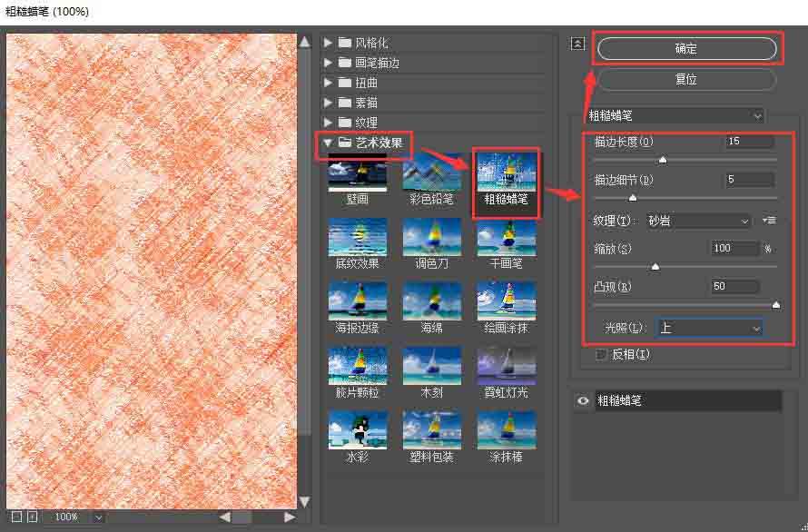The image size is (808, 532).
Task: Toggle the 反相 checkbox
Action: coord(601,354)
